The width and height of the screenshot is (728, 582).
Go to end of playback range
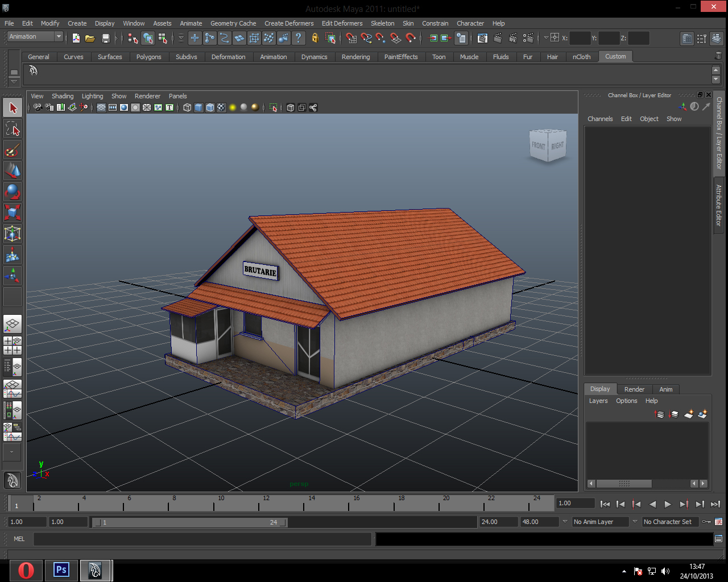[715, 504]
